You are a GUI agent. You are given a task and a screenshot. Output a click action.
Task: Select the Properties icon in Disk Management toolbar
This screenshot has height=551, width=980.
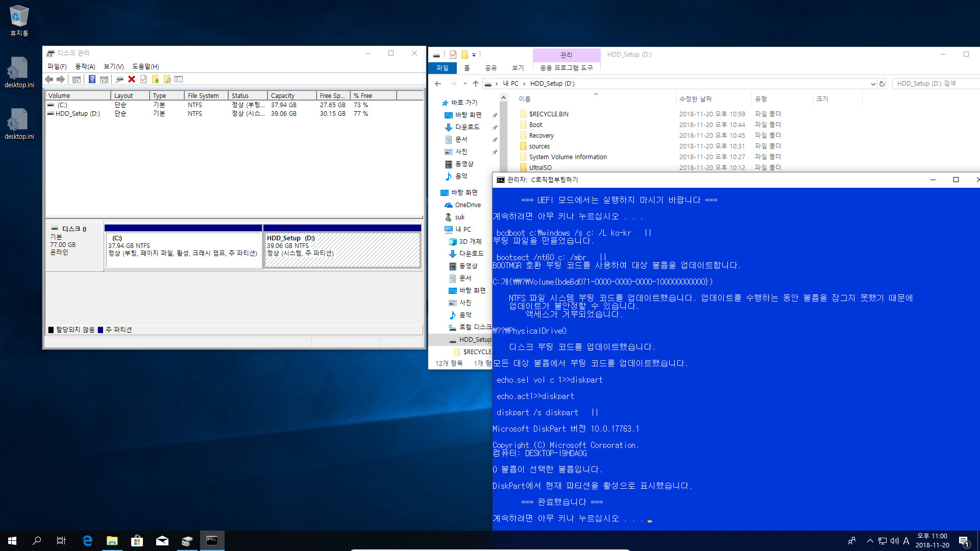click(178, 80)
